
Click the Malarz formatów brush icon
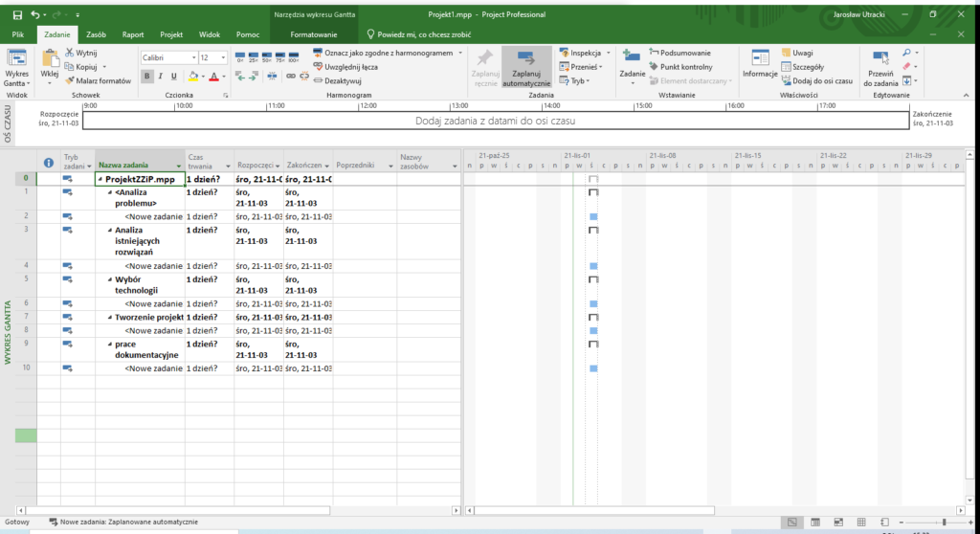coord(70,81)
